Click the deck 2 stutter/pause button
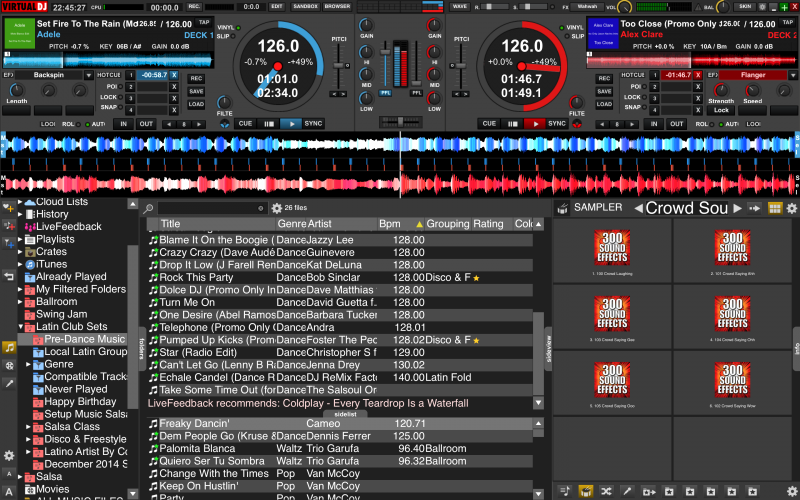This screenshot has width=800, height=500. click(512, 123)
